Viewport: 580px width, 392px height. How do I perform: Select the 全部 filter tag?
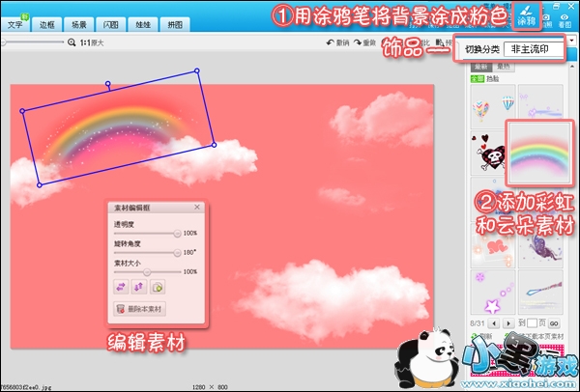[x=478, y=79]
